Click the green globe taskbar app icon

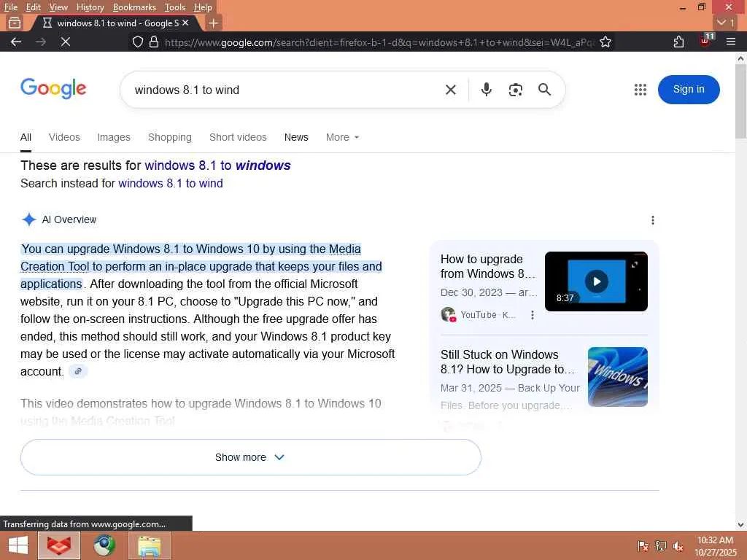104,545
